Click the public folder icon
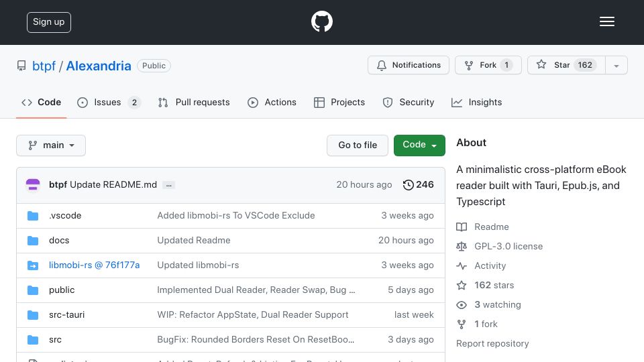This screenshot has height=362, width=644. click(x=33, y=290)
